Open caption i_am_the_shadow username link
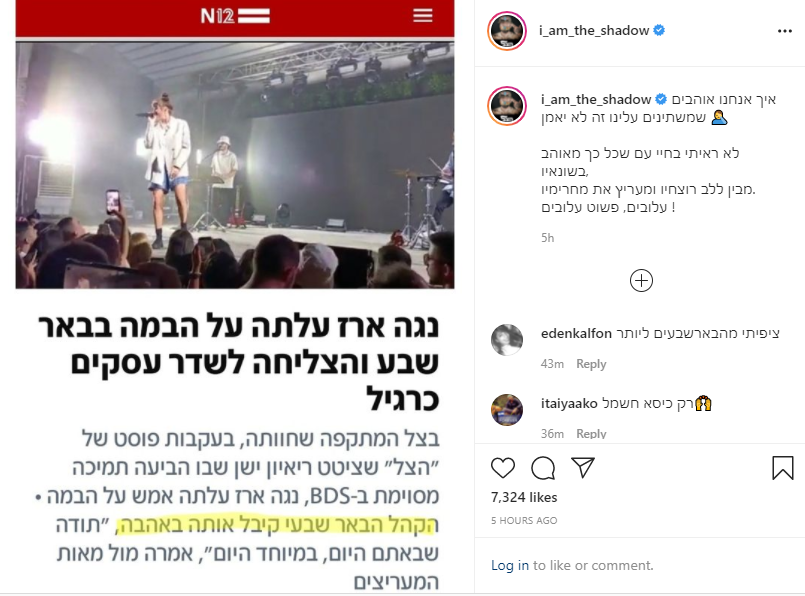 click(x=596, y=99)
